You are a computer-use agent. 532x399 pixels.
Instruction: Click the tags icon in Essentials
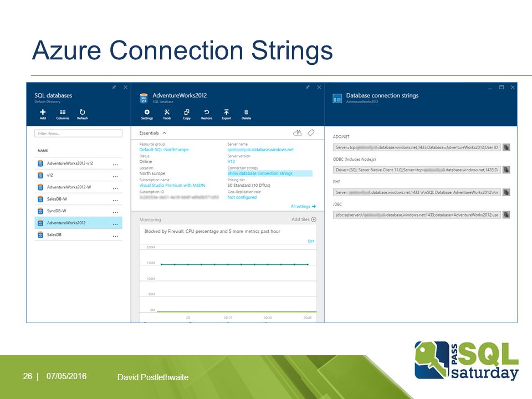tap(311, 133)
